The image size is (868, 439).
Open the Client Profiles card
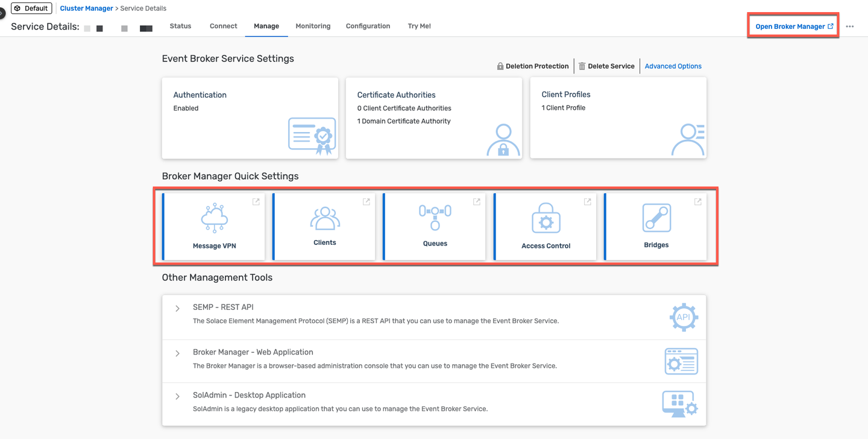(x=618, y=118)
